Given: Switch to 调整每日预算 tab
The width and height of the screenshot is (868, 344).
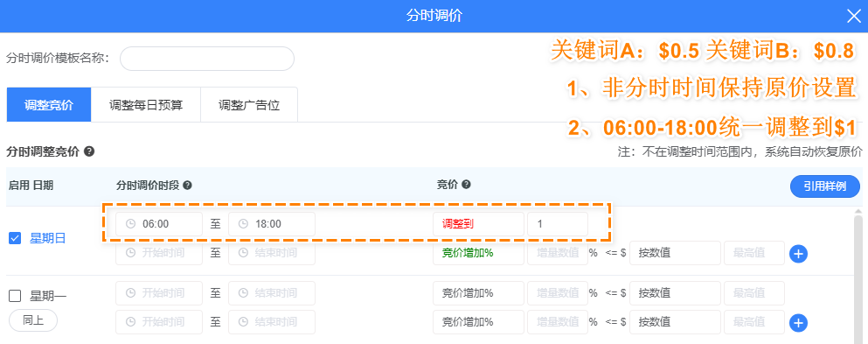Looking at the screenshot, I should point(146,105).
